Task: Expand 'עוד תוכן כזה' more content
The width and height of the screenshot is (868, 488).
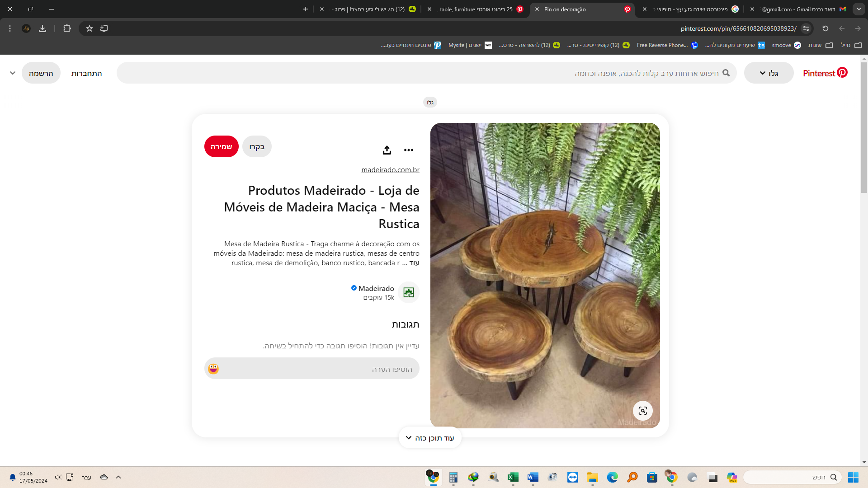Action: [x=430, y=438]
